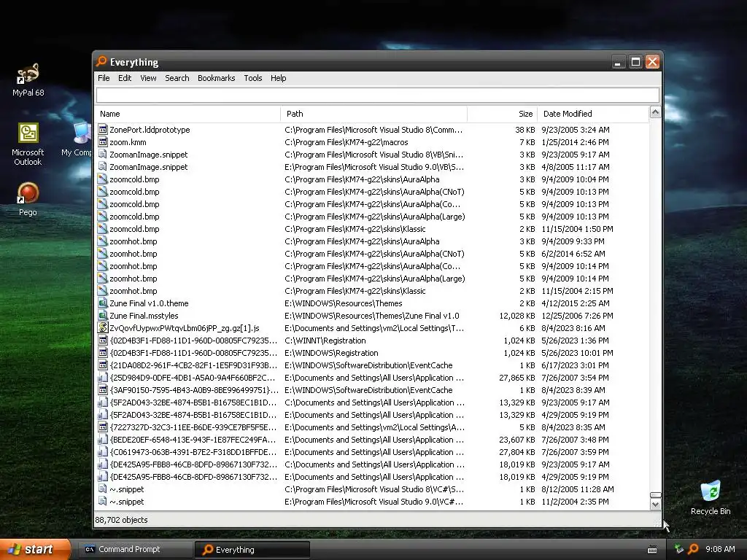The height and width of the screenshot is (560, 747).
Task: Click icon of {21DA08D2-961F file
Action: 102,365
